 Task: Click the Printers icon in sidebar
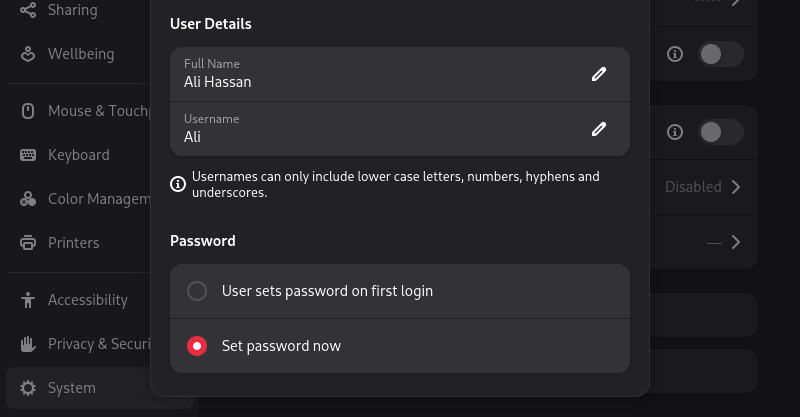point(28,243)
